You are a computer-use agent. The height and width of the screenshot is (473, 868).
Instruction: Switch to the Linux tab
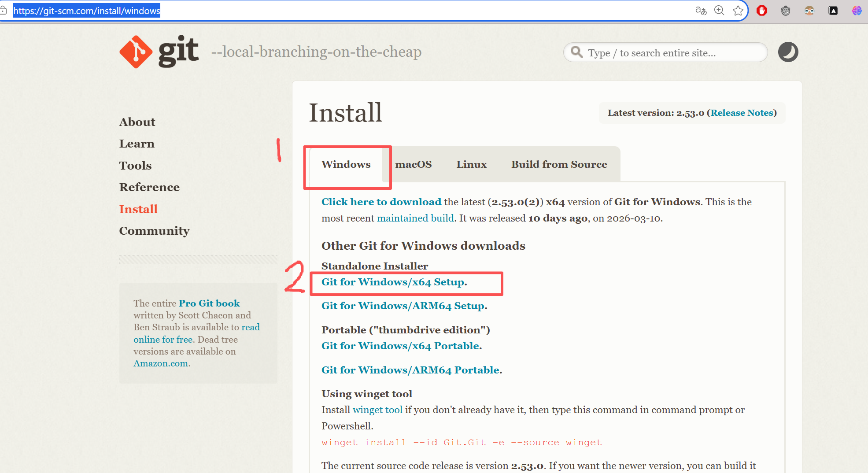click(471, 164)
